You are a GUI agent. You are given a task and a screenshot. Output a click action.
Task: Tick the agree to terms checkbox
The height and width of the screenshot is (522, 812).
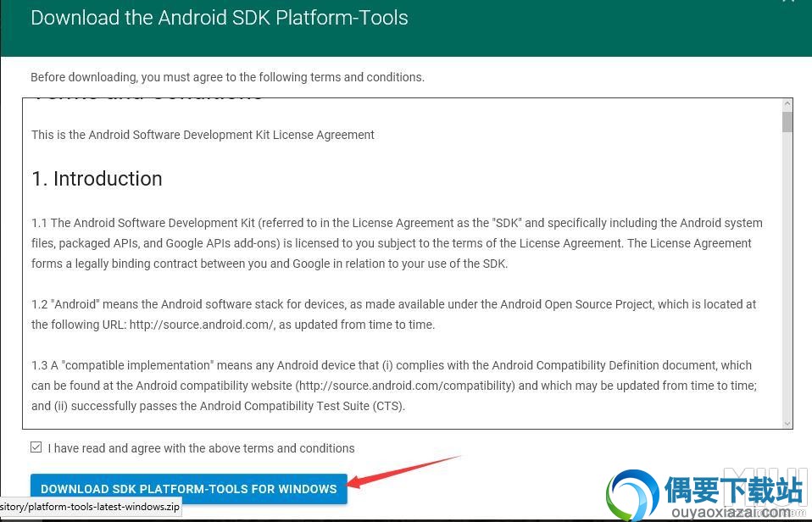pyautogui.click(x=36, y=447)
